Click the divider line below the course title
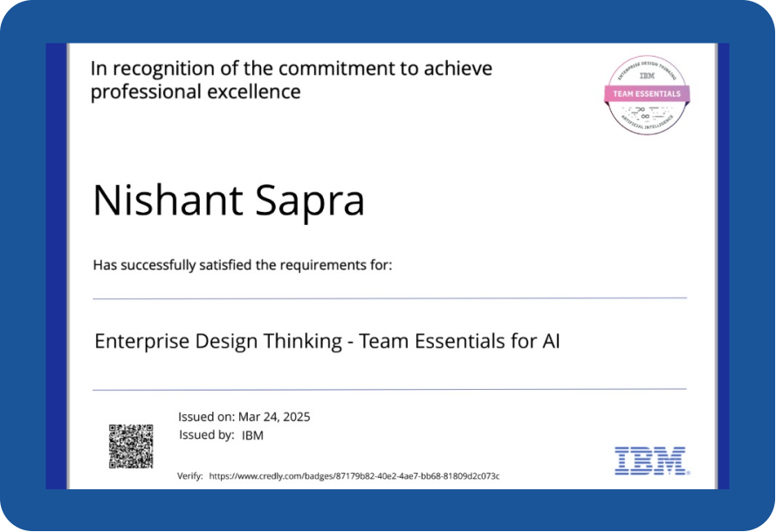This screenshot has height=532, width=776. pyautogui.click(x=389, y=389)
